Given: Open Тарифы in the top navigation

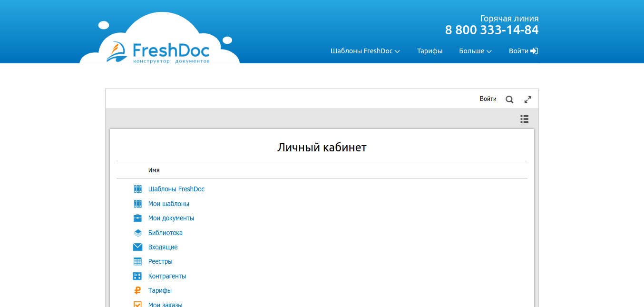Looking at the screenshot, I should click(x=429, y=51).
